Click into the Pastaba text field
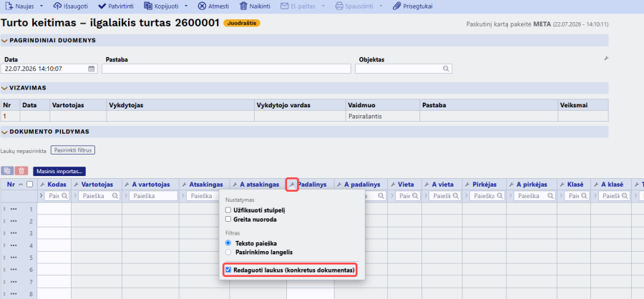 tap(226, 69)
